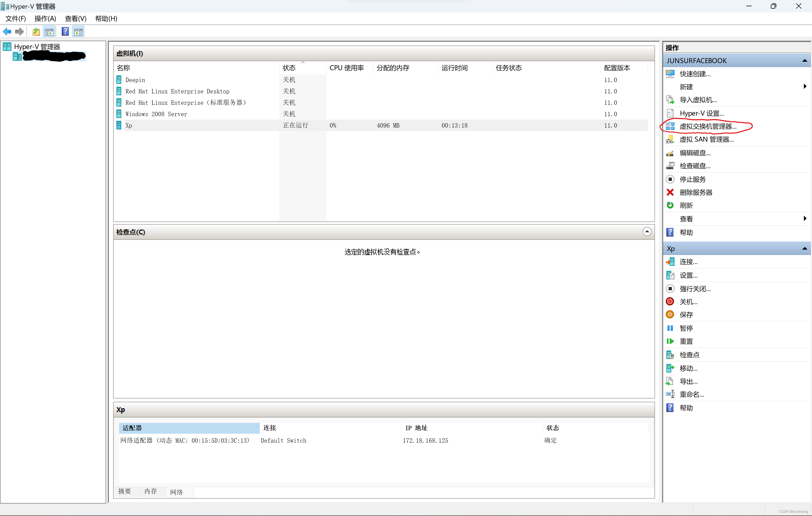Collapse the JUNSURFACEBOOK actions section
Screen dimensions: 812x516
(x=805, y=61)
